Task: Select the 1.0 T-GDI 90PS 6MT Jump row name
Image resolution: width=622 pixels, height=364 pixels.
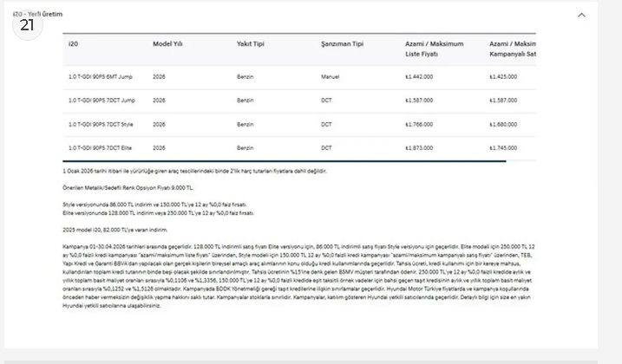Action: pos(101,77)
